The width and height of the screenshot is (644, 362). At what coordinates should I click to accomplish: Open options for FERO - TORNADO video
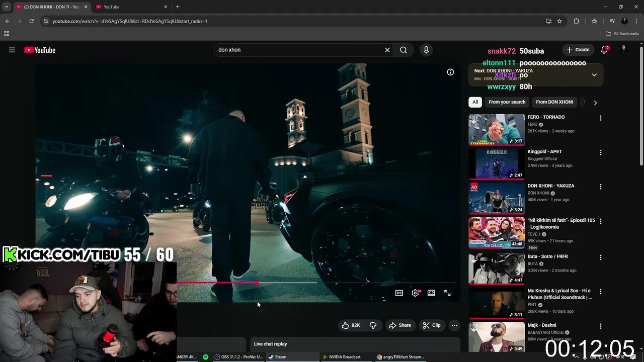tap(600, 118)
